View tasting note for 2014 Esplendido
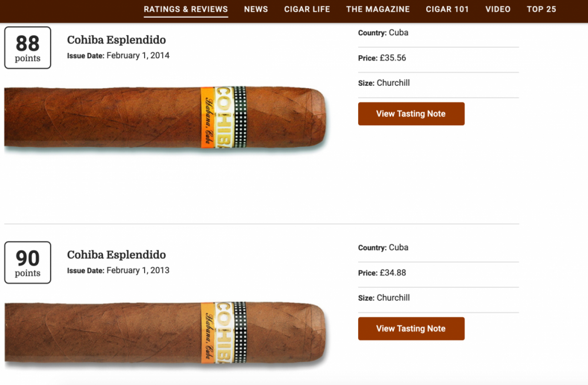588x385 pixels. point(411,113)
